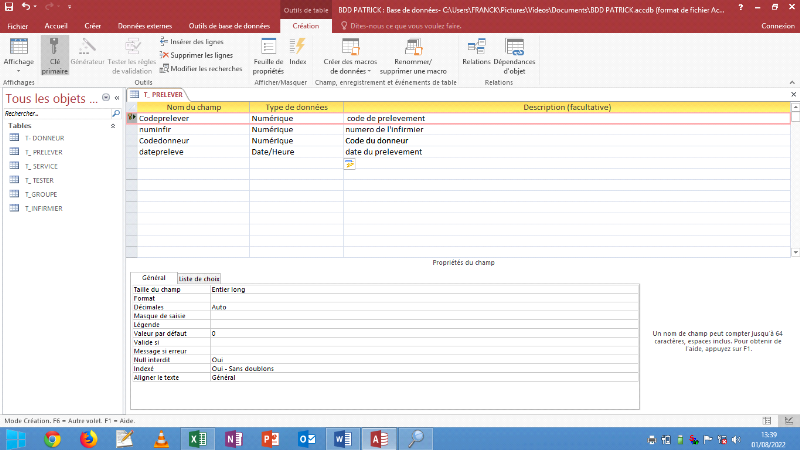
Task: Open the T_INFIRMIER table
Action: (44, 208)
